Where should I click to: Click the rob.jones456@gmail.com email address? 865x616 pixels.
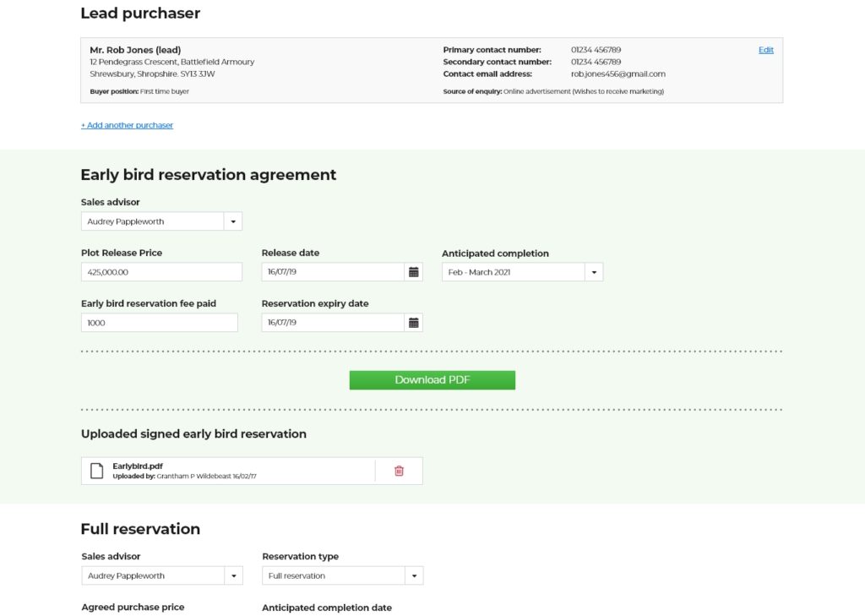click(x=617, y=74)
